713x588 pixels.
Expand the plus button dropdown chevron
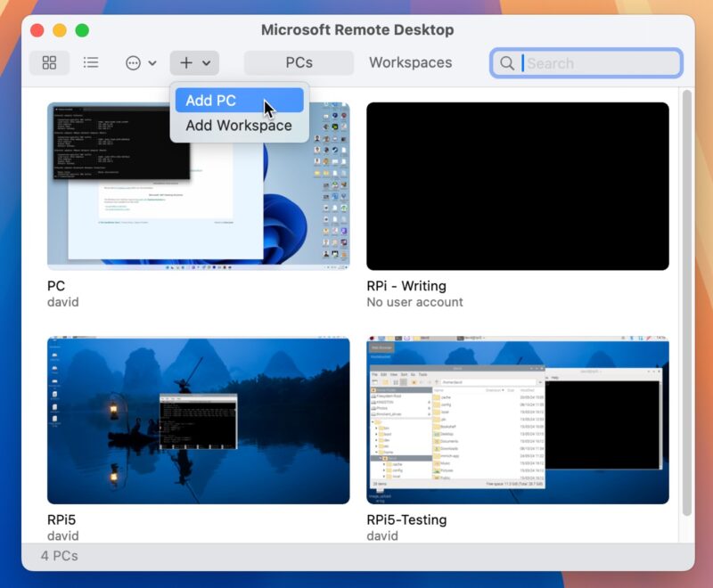coord(205,62)
